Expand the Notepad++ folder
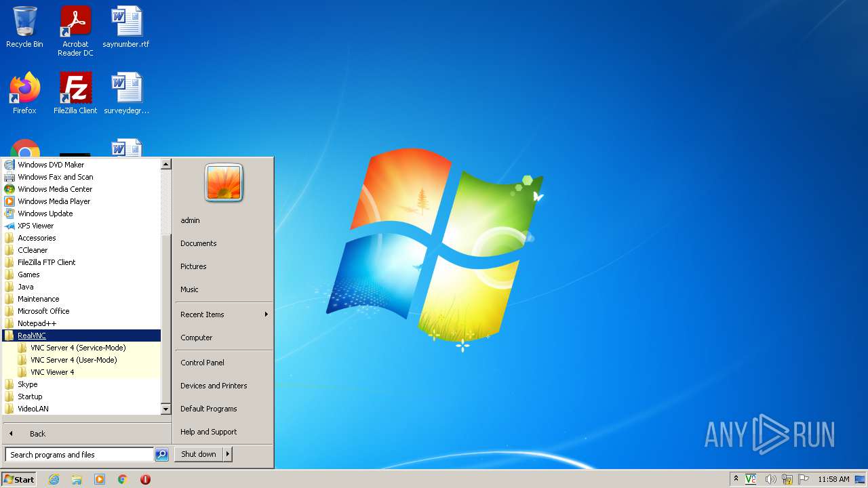The image size is (868, 488). 81,323
